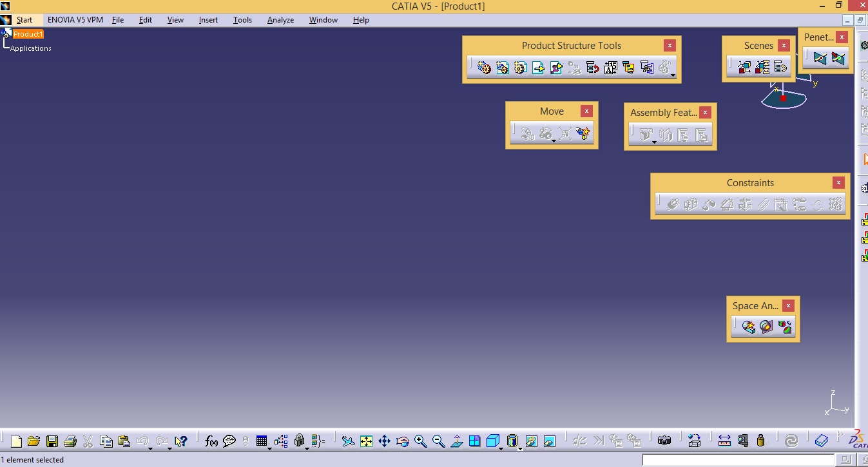
Task: Toggle Fly mode navigation
Action: point(348,441)
